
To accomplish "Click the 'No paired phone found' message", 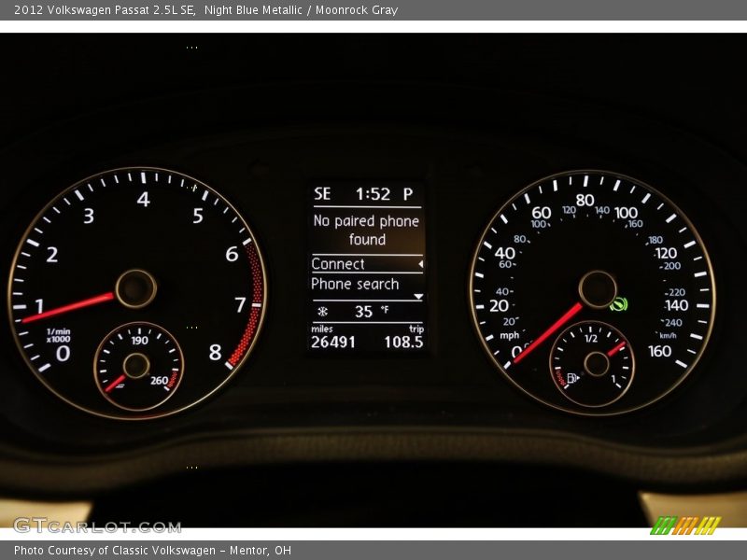I will click(x=366, y=230).
